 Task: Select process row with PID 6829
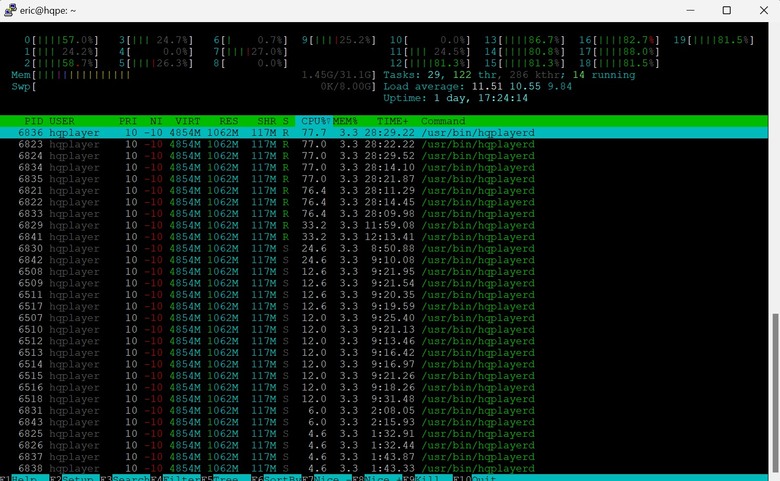tap(384, 225)
